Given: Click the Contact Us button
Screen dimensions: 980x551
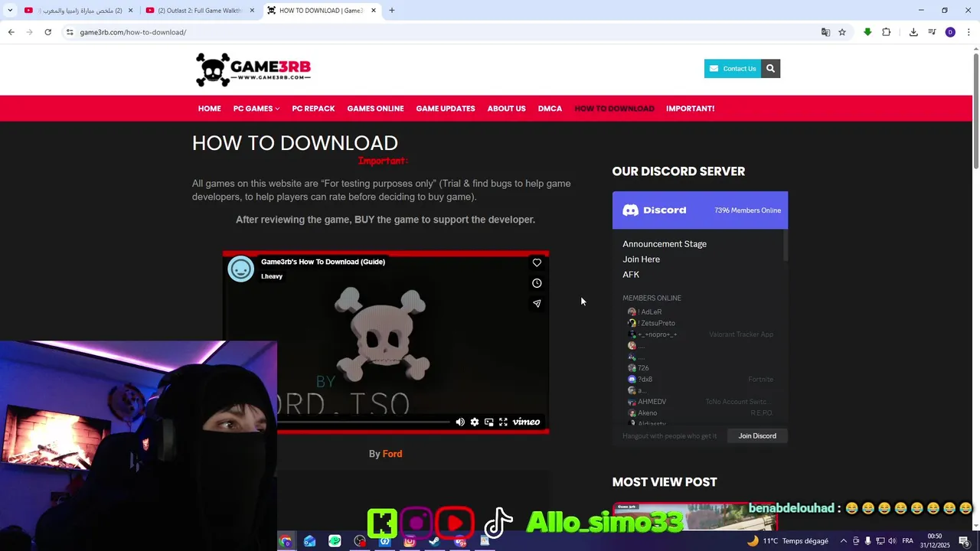Looking at the screenshot, I should [732, 69].
